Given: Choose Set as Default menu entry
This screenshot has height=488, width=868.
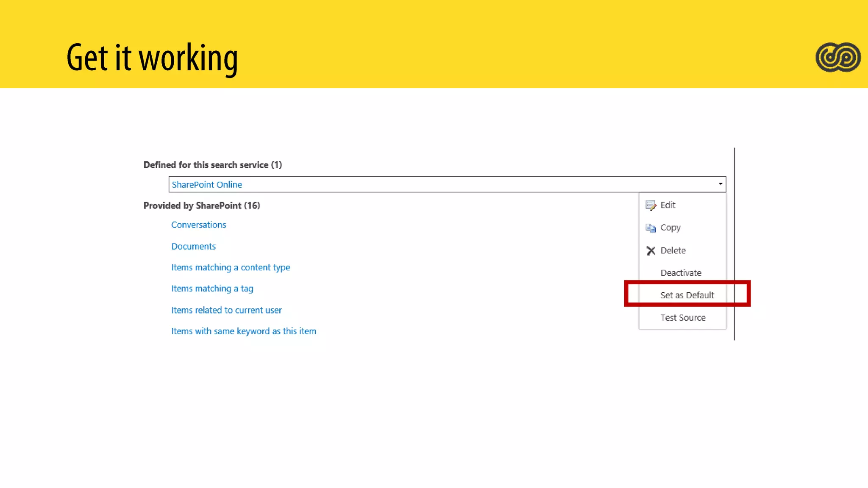Looking at the screenshot, I should [687, 295].
